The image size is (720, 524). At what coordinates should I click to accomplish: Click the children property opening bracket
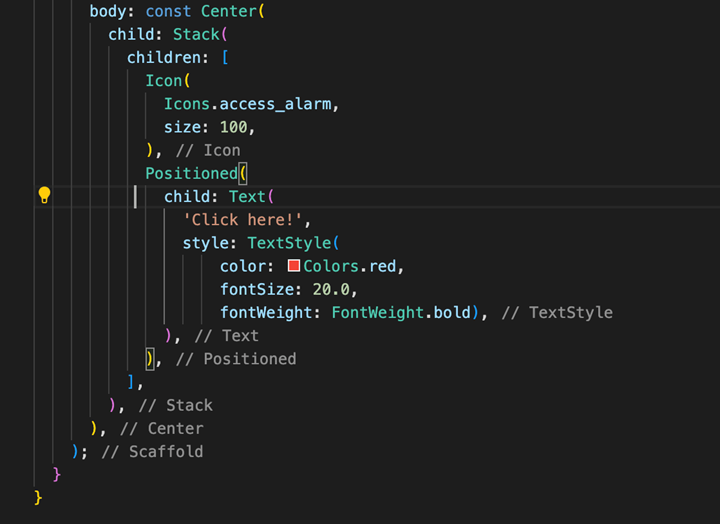225,58
